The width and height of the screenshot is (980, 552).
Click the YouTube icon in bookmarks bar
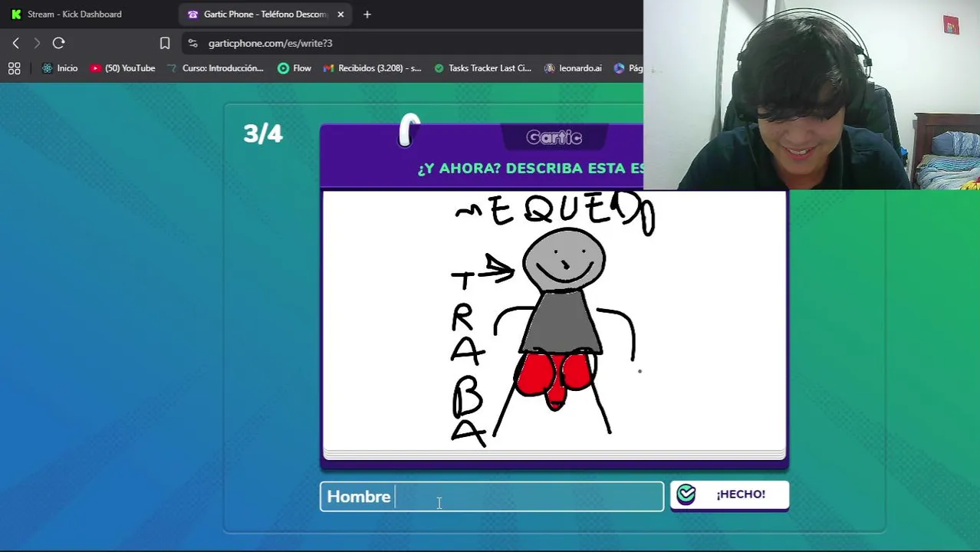pyautogui.click(x=95, y=68)
